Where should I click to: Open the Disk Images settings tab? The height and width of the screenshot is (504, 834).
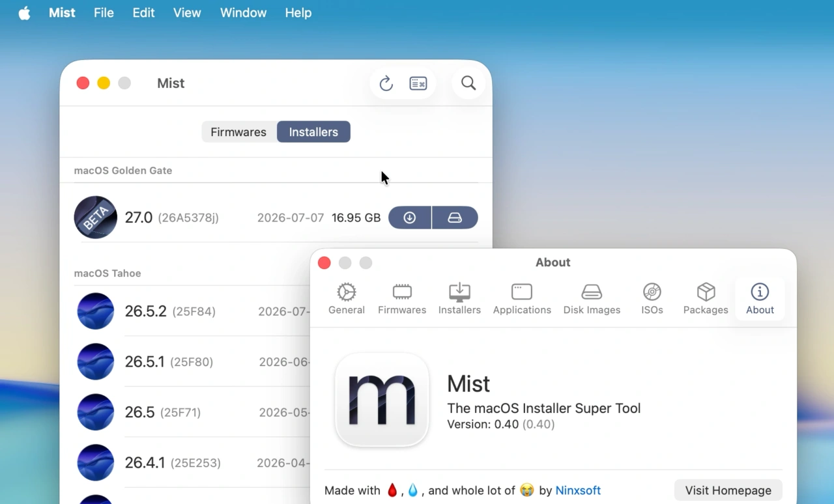coord(592,299)
